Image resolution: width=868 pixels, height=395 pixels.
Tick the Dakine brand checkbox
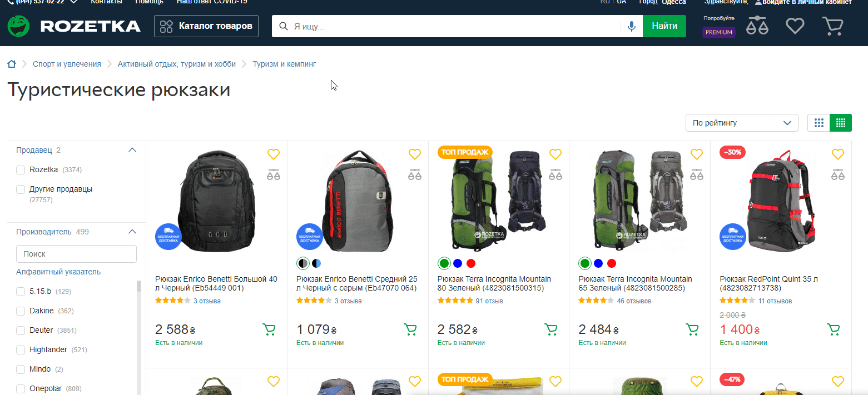(21, 311)
